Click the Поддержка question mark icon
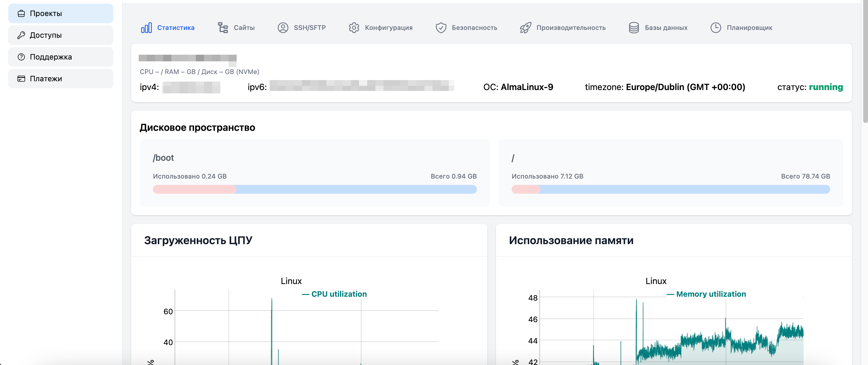 point(21,57)
